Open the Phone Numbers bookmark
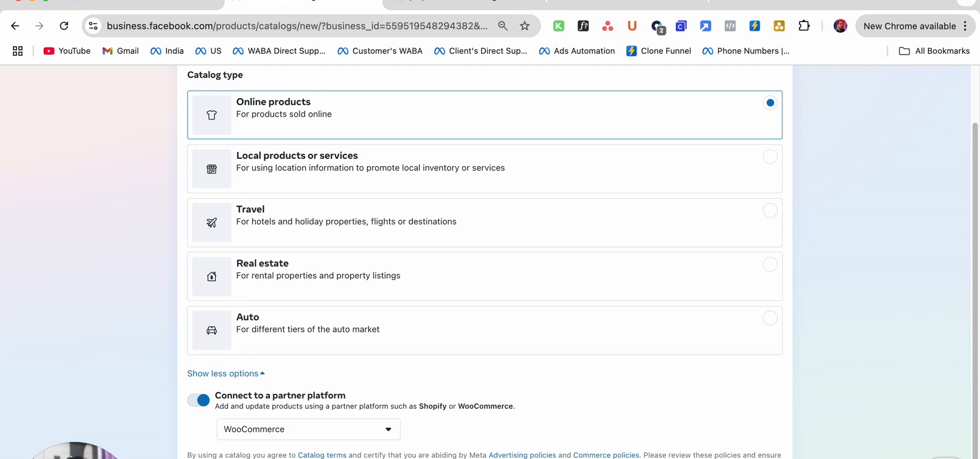This screenshot has height=459, width=980. [x=746, y=51]
